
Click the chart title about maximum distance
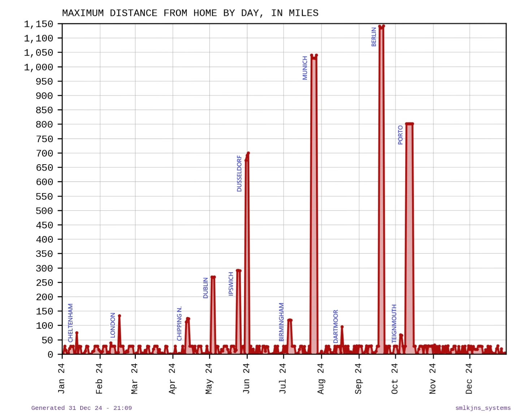(x=190, y=13)
